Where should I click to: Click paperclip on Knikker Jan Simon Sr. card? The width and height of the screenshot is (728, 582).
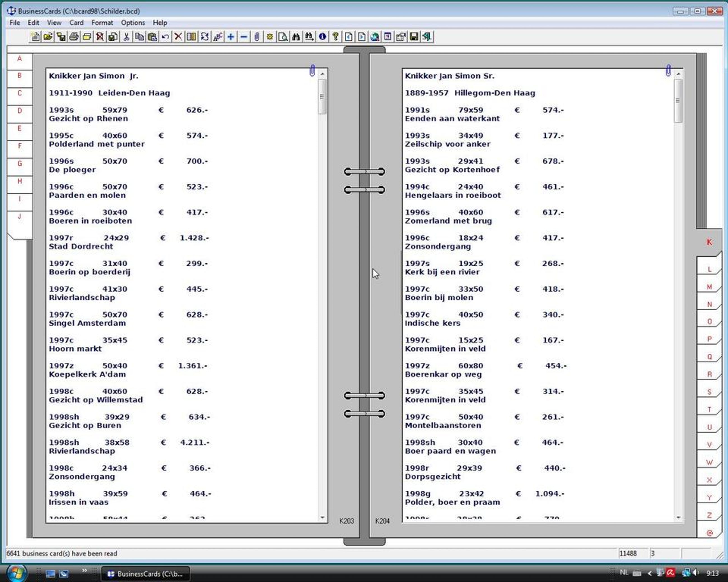tap(668, 71)
